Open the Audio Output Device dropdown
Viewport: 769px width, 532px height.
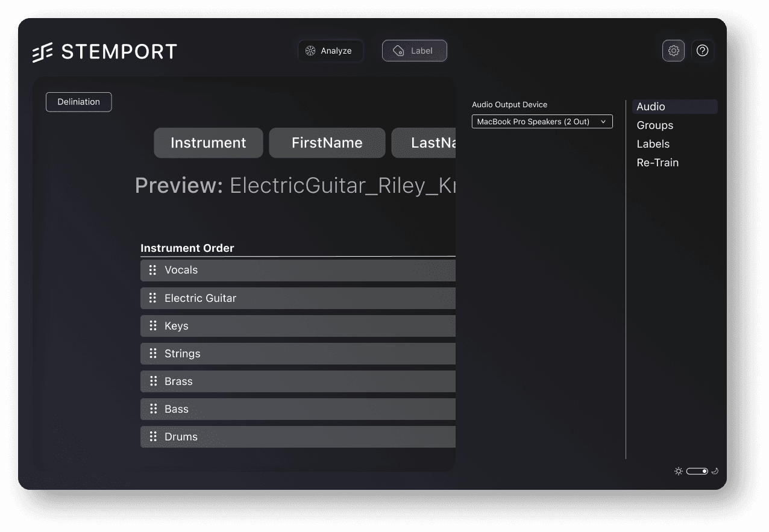(542, 122)
